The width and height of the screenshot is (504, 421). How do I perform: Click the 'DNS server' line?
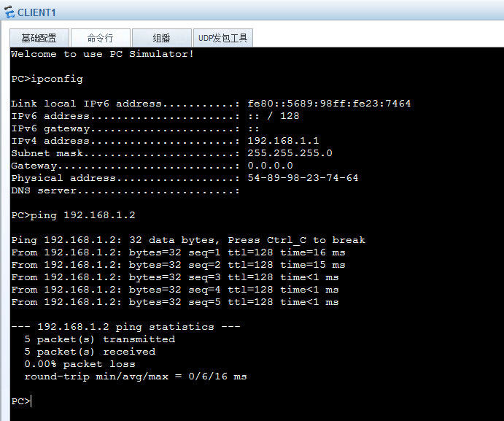click(125, 190)
